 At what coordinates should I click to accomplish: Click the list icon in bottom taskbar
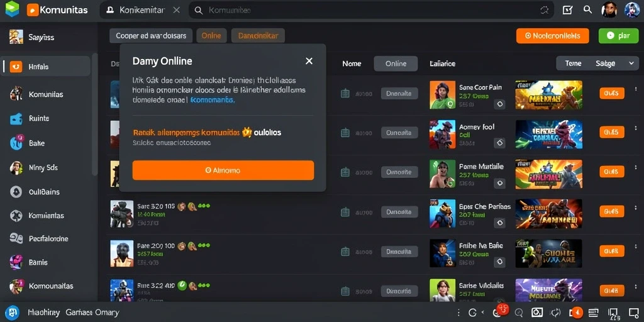tap(594, 313)
